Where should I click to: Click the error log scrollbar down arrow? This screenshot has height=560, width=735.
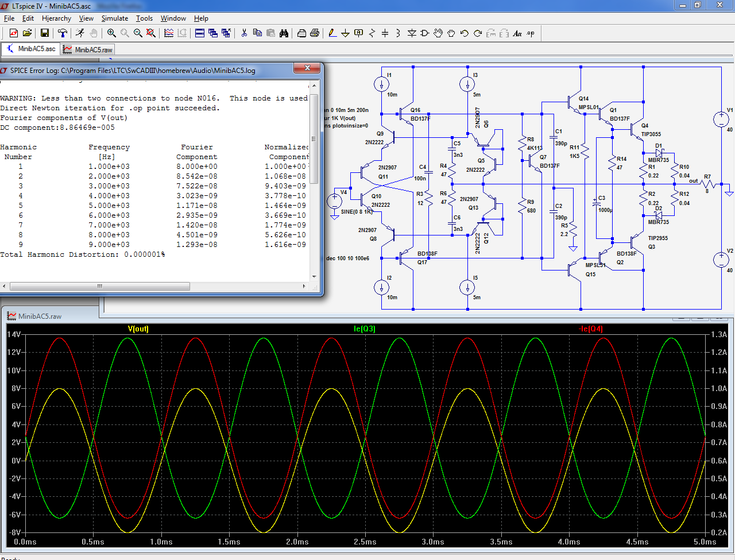[x=314, y=277]
